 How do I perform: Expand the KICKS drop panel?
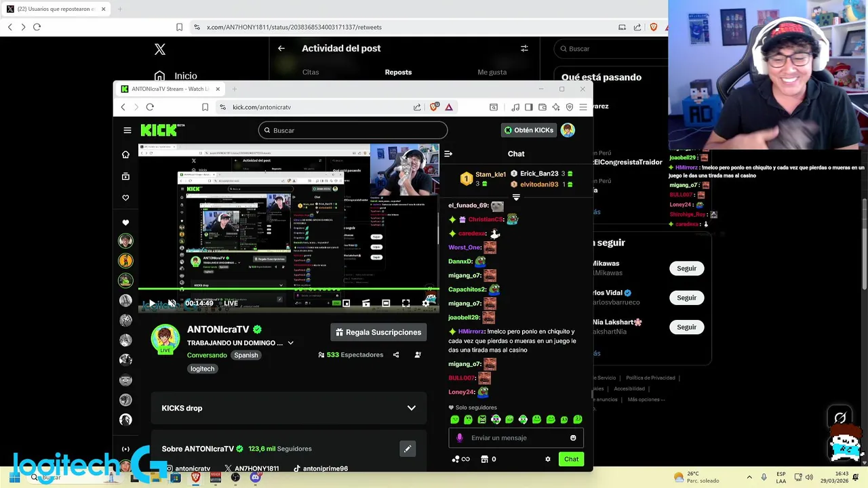411,408
